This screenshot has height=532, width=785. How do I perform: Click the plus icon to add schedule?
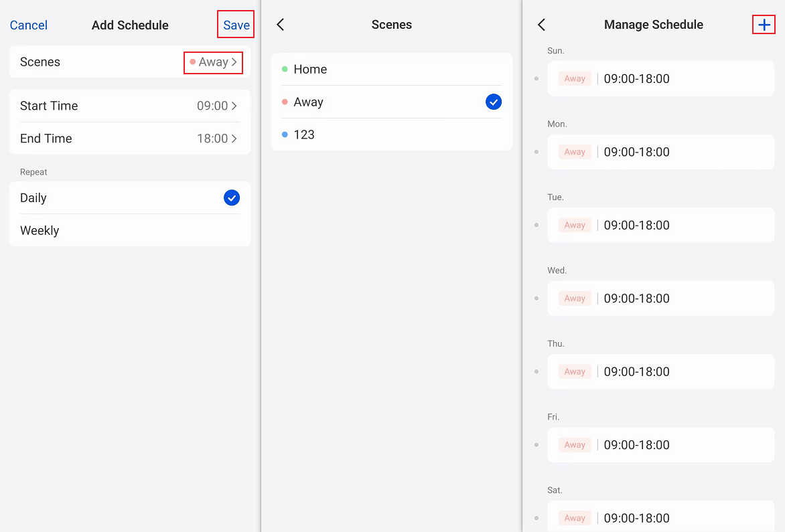764,25
